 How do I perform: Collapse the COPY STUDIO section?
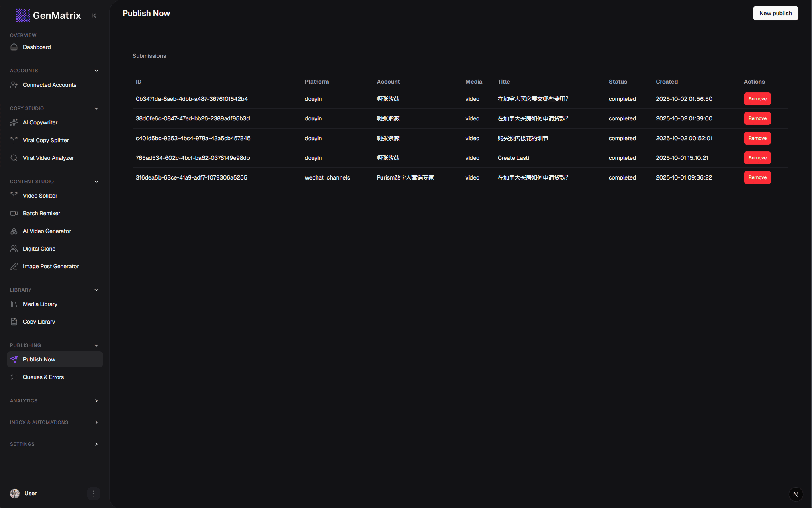click(x=96, y=108)
